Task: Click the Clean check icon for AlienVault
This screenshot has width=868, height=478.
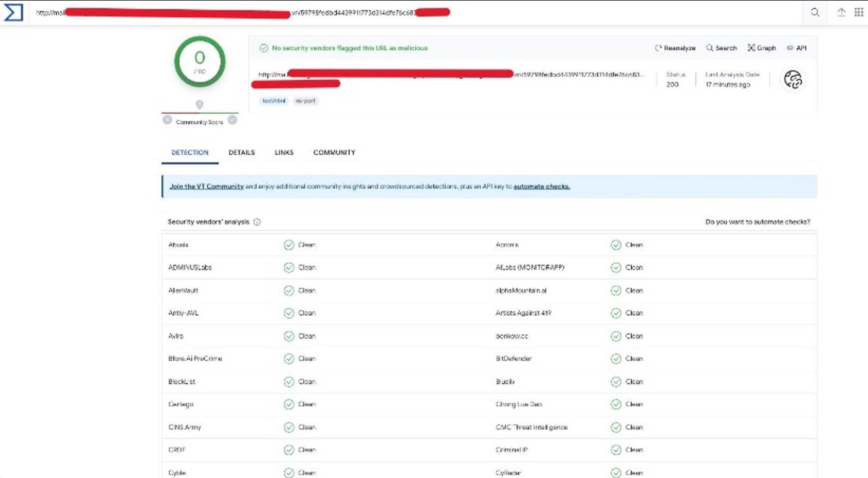Action: pyautogui.click(x=289, y=290)
